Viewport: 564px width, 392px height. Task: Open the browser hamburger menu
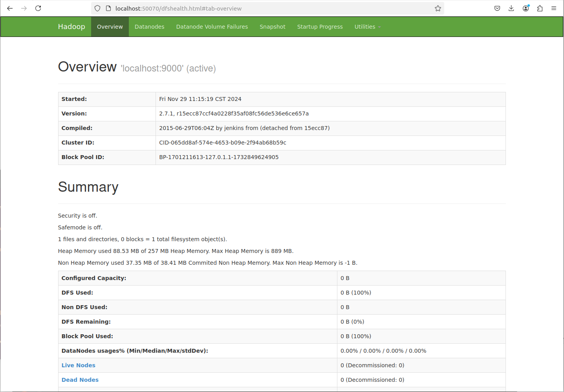554,8
